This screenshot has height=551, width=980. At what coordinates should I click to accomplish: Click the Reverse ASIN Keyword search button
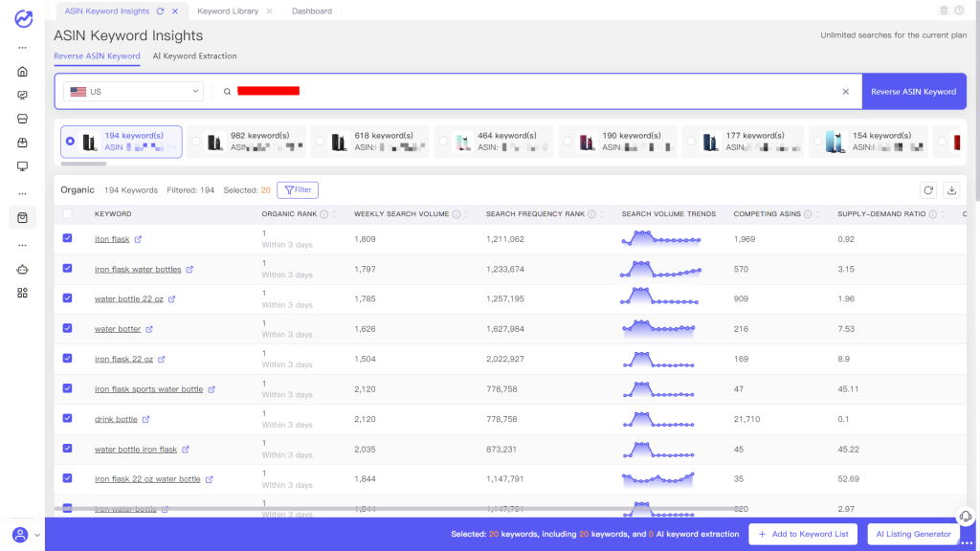tap(914, 91)
